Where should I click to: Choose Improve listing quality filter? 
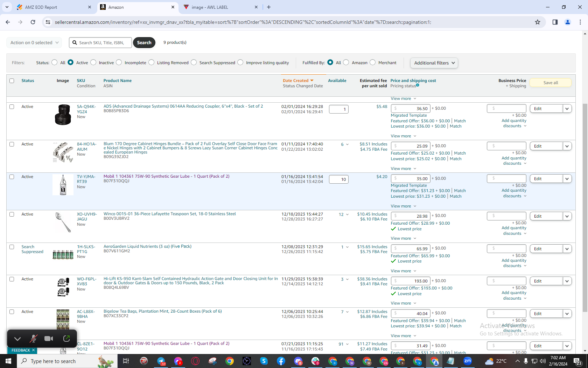[240, 62]
